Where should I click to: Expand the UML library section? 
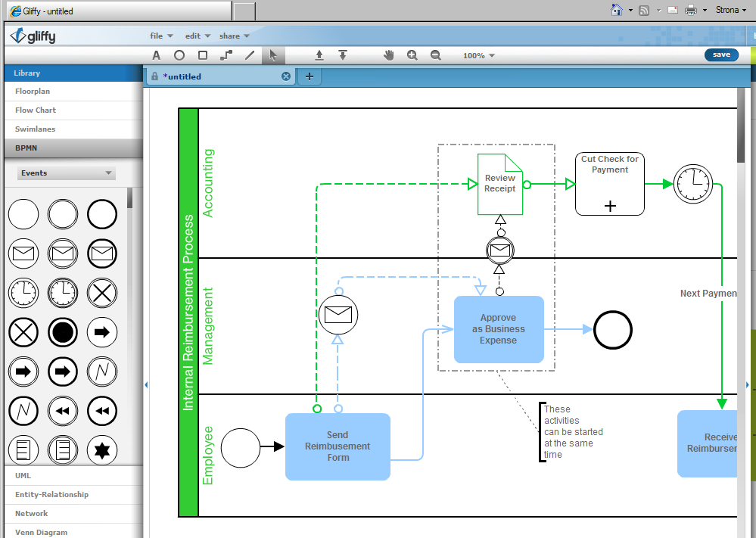[x=73, y=476]
